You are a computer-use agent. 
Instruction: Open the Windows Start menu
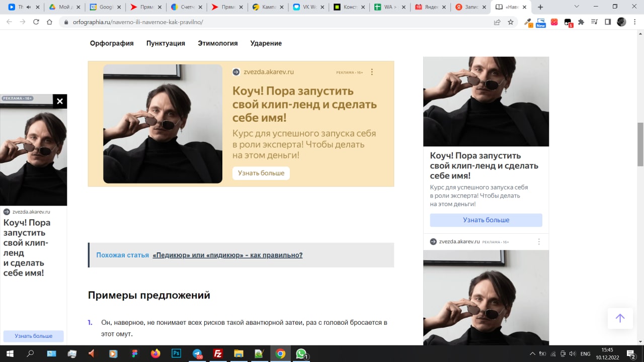tap(10, 353)
